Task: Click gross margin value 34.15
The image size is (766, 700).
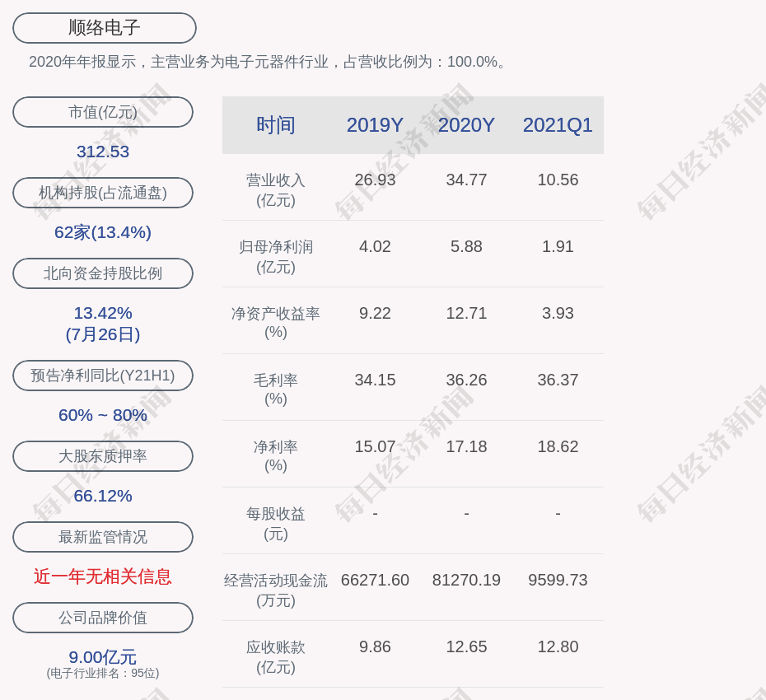Action: pos(375,380)
